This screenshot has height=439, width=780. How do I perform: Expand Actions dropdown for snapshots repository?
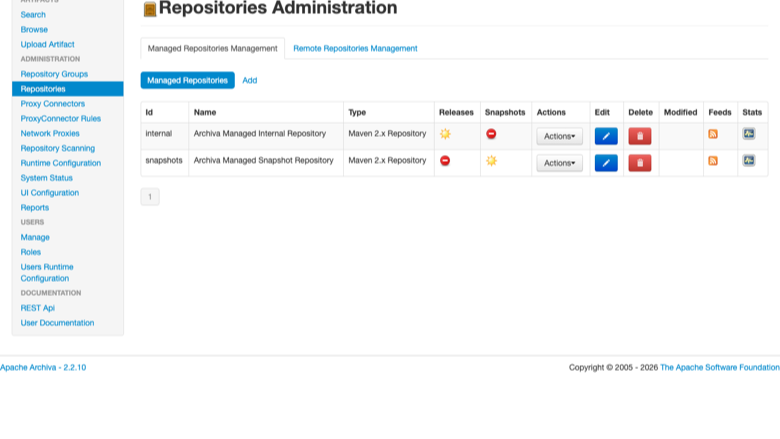[560, 163]
